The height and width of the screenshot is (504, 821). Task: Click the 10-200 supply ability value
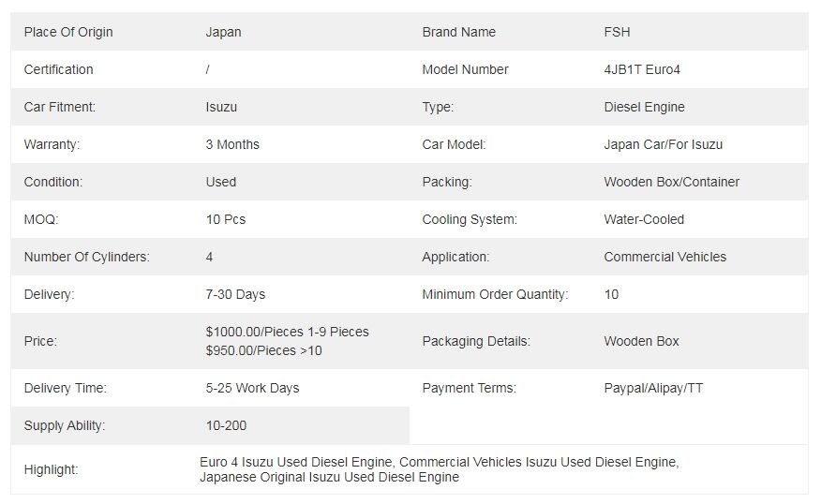coord(226,425)
